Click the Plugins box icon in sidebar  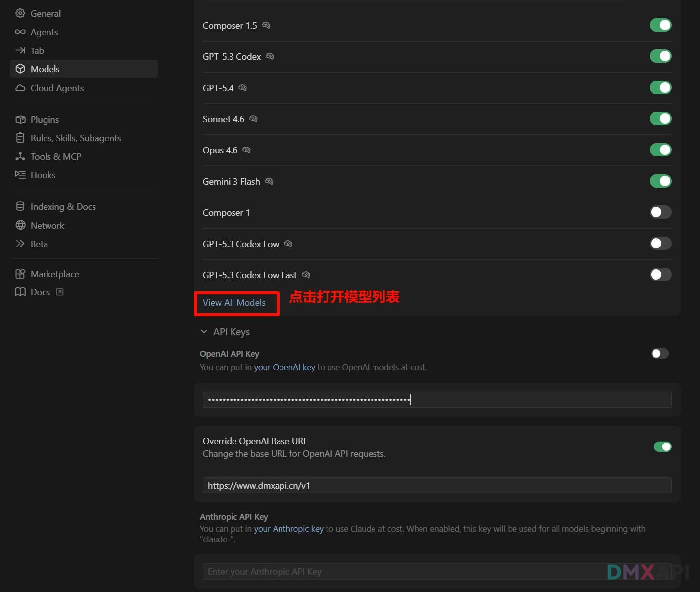(20, 119)
